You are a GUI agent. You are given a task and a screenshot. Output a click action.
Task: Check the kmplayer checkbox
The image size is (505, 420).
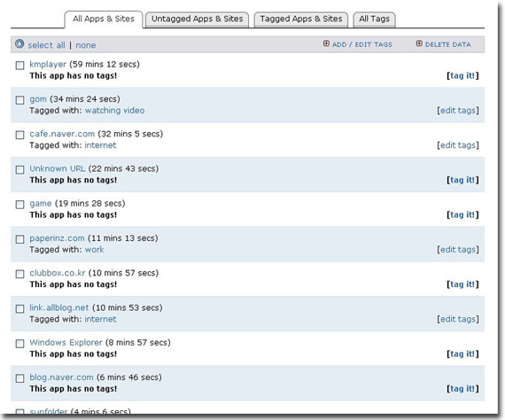20,66
